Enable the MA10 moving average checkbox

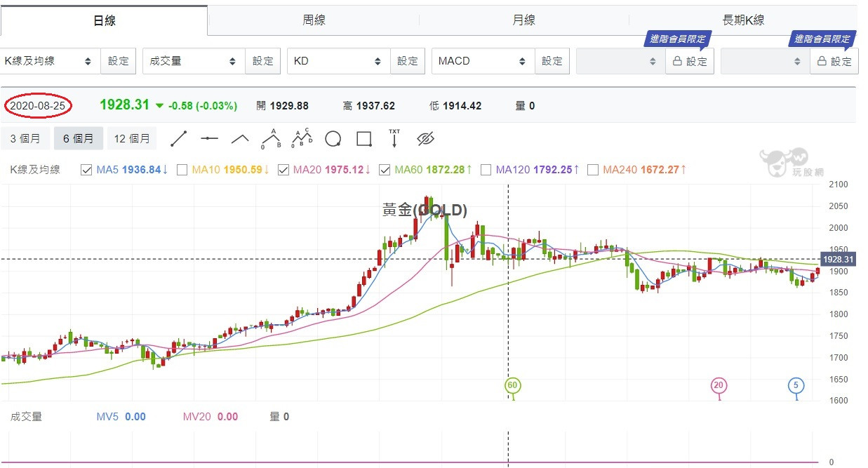coord(182,170)
